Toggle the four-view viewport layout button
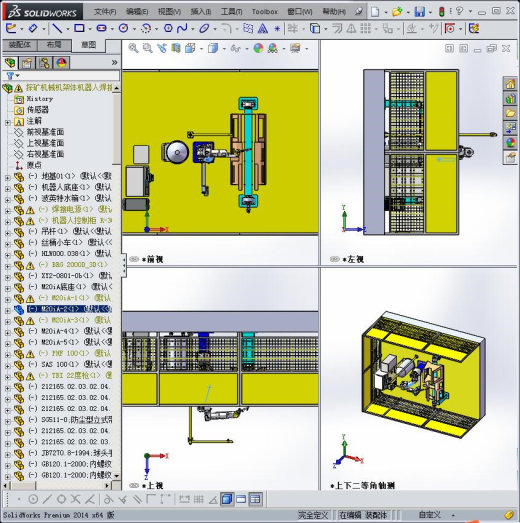The height and width of the screenshot is (523, 520). (255, 499)
